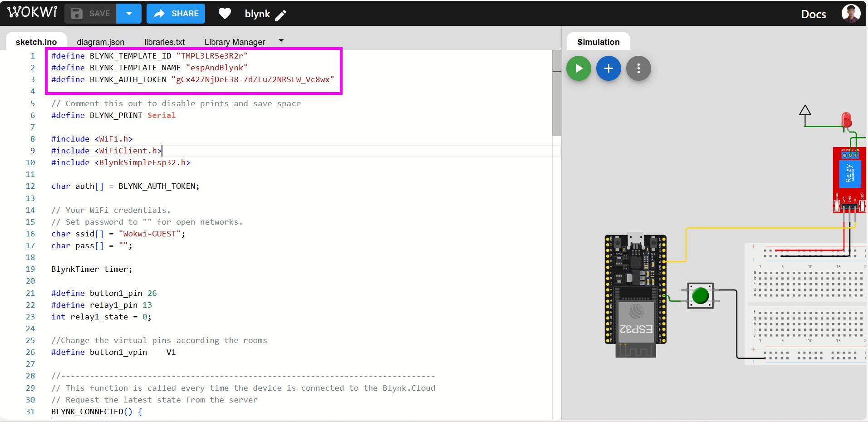Place cursor on #include <WiFiClient.h> line
This screenshot has width=868, height=422.
pos(106,151)
